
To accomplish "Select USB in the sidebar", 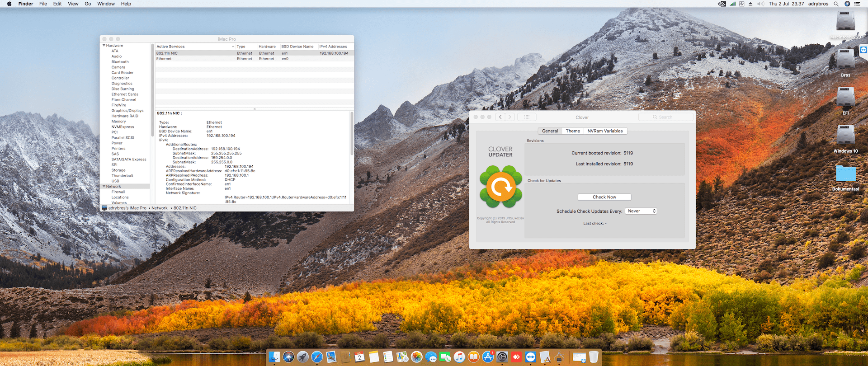I will click(x=115, y=181).
